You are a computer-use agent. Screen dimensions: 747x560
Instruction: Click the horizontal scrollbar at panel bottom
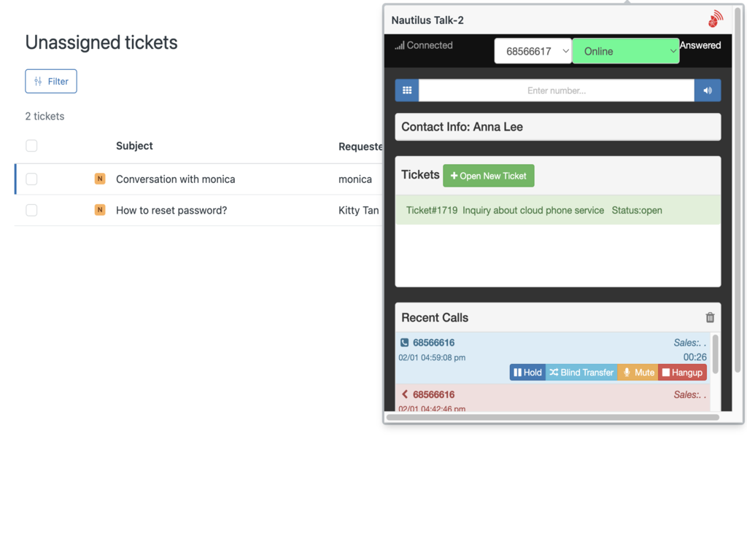click(552, 418)
